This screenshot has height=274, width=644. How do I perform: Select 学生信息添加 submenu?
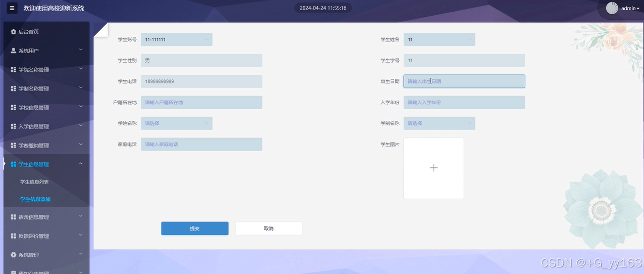(x=35, y=199)
